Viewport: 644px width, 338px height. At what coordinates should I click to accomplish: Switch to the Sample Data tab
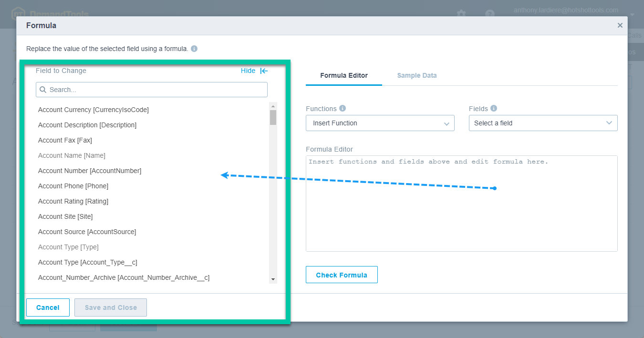pyautogui.click(x=416, y=75)
